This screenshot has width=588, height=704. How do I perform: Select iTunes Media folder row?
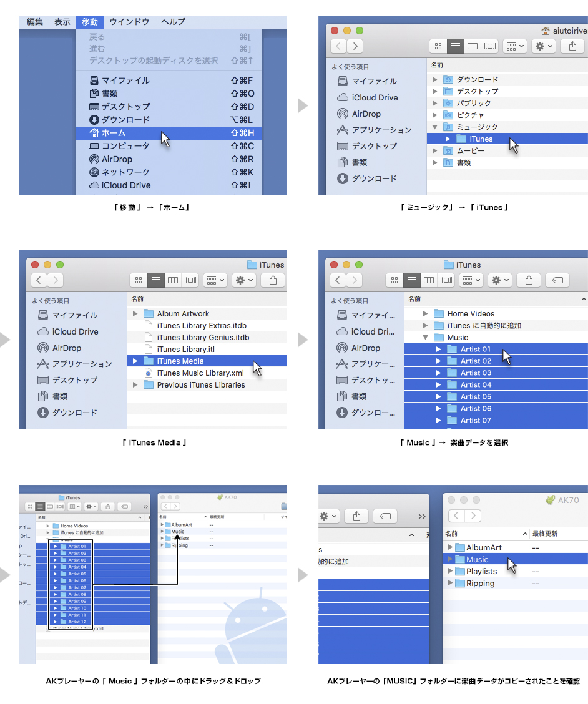point(207,361)
